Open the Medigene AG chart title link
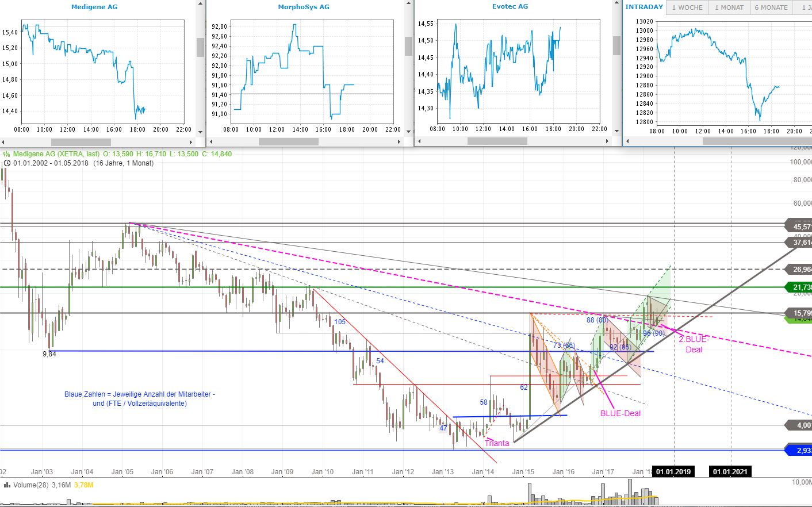The image size is (812, 507). coord(94,6)
